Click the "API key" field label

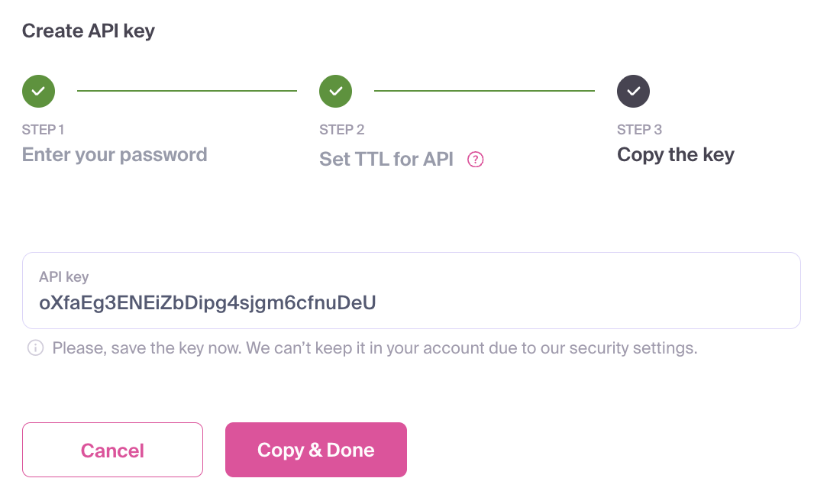[x=64, y=277]
